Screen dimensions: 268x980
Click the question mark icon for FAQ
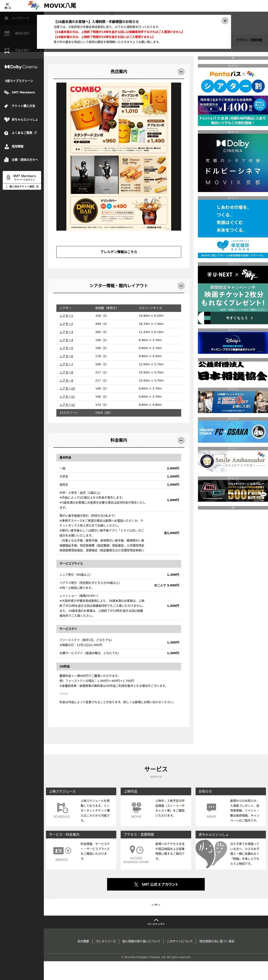[6, 133]
